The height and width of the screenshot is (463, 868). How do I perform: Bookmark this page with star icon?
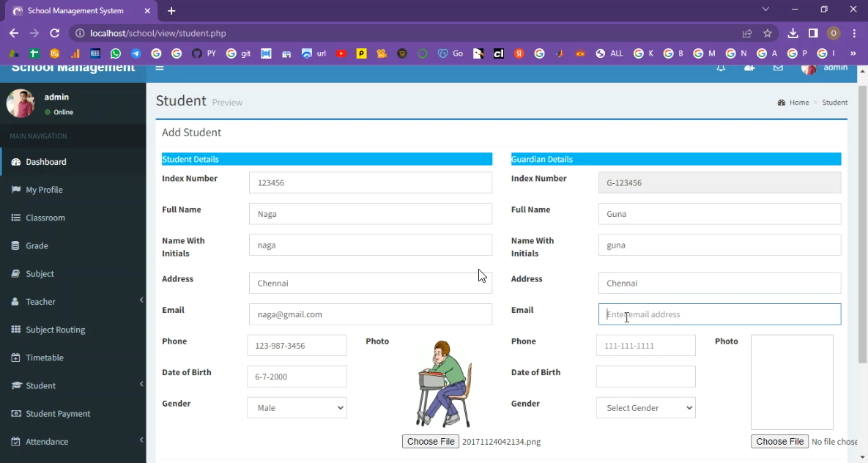(768, 33)
